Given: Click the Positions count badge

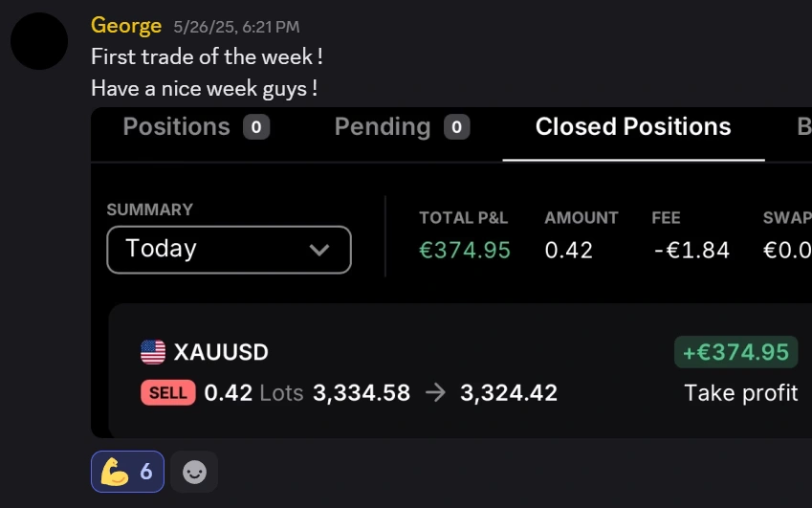Looking at the screenshot, I should [255, 127].
